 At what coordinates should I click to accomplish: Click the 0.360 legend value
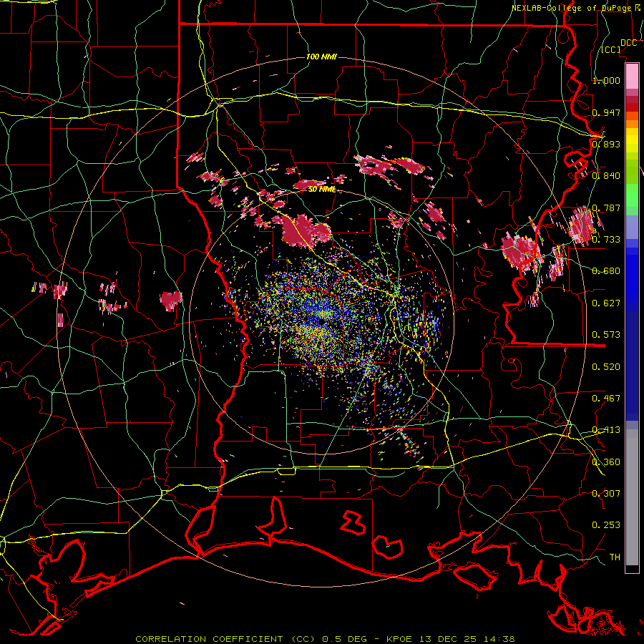pos(606,462)
